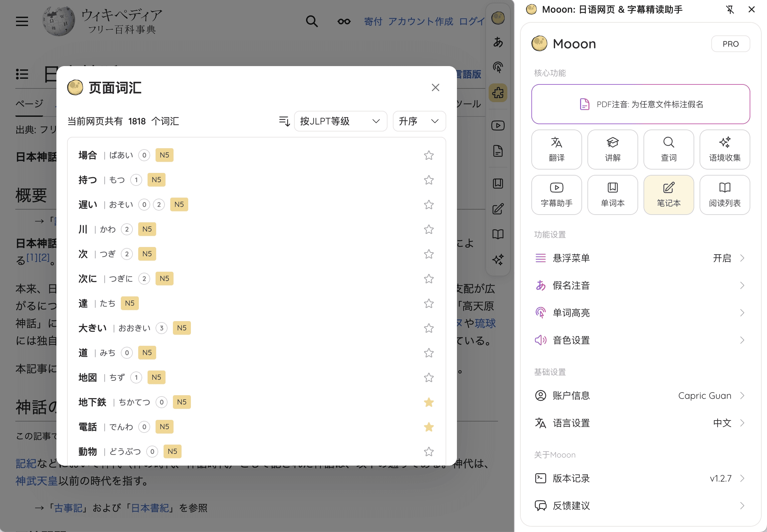Open the 讲解 explanation tool

pos(612,149)
